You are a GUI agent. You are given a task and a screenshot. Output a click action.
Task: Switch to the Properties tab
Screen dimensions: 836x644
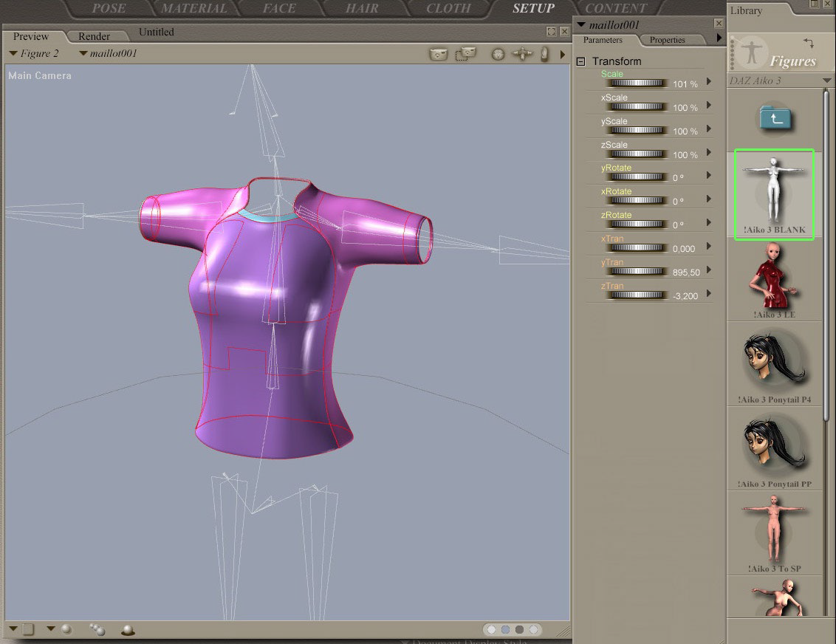667,40
